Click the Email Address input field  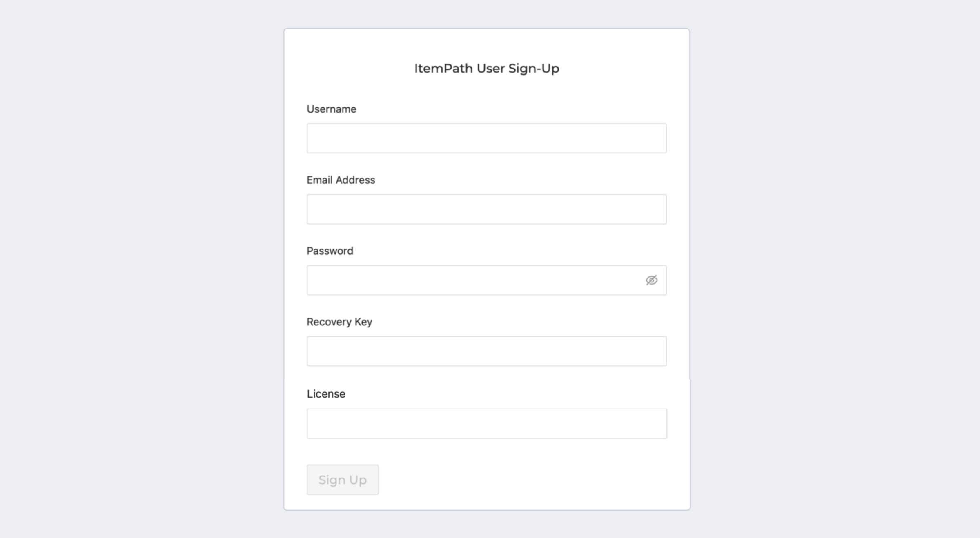(x=486, y=209)
